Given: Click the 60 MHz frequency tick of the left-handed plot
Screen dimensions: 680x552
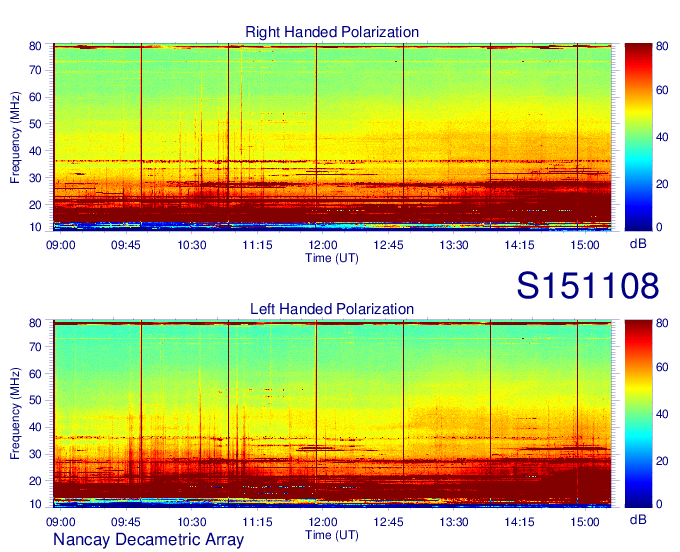Looking at the screenshot, I should (35, 374).
